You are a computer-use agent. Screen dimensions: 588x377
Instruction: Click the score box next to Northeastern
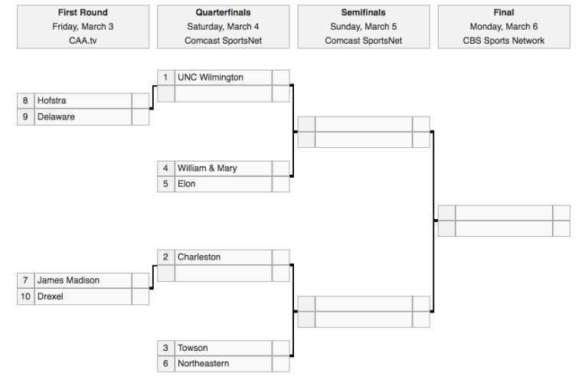click(281, 363)
